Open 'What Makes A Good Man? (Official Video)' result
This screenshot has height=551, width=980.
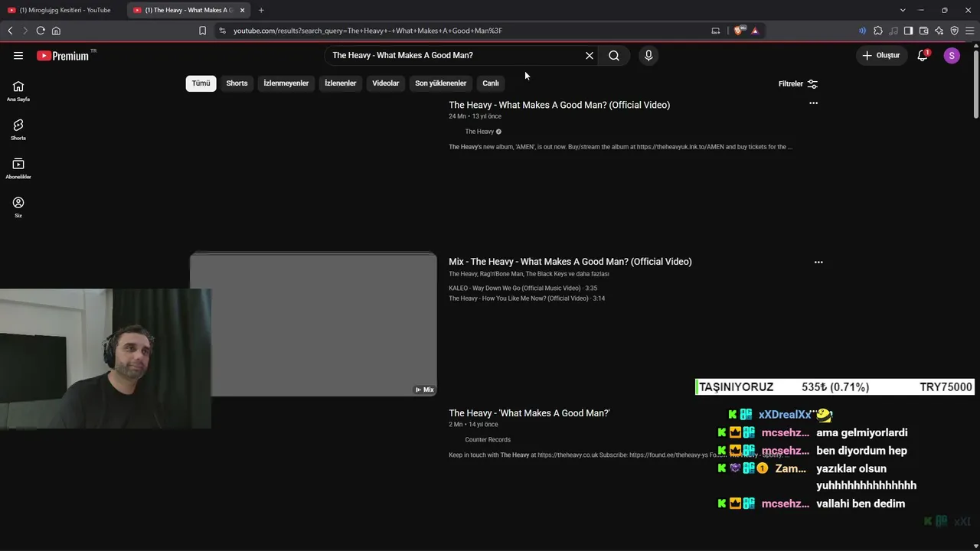point(559,105)
